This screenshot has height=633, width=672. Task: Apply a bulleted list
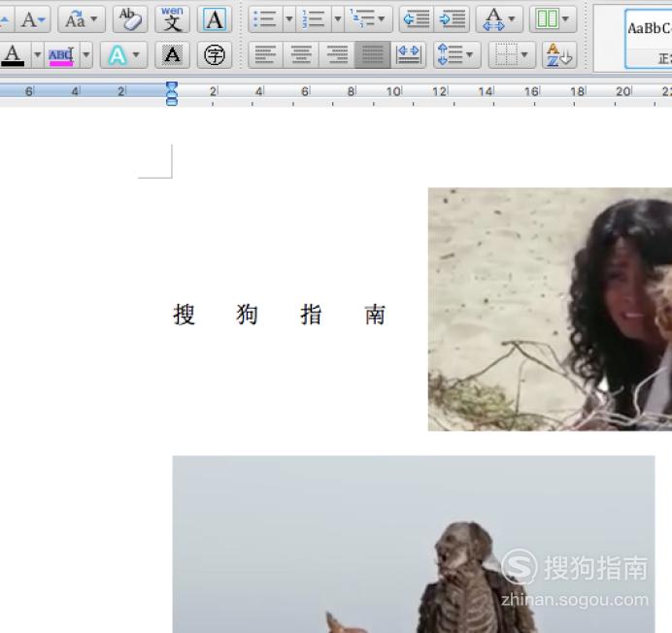(266, 19)
